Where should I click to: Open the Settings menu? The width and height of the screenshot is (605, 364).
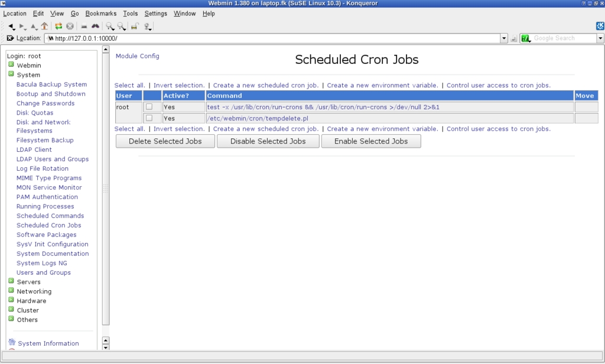point(155,14)
